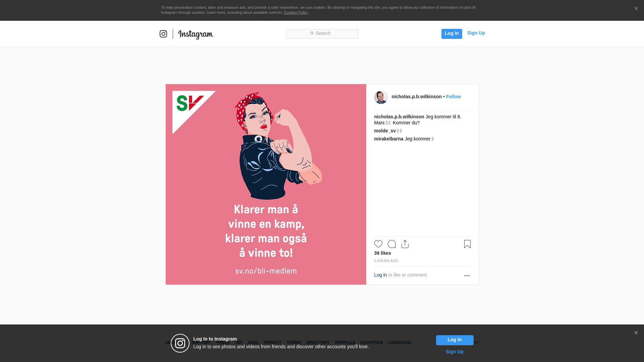Image resolution: width=644 pixels, height=362 pixels.
Task: Open nicholas.p.b.wilkinson username in post header
Action: tap(417, 97)
